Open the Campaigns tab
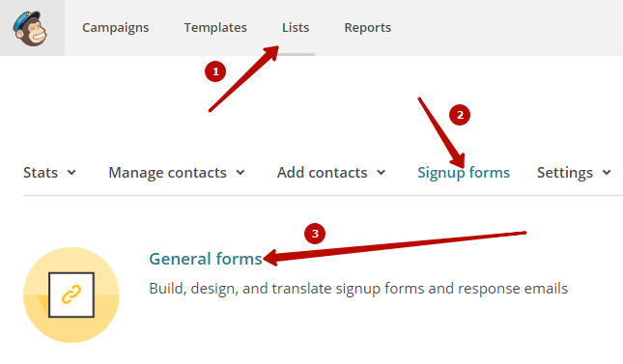 tap(116, 28)
